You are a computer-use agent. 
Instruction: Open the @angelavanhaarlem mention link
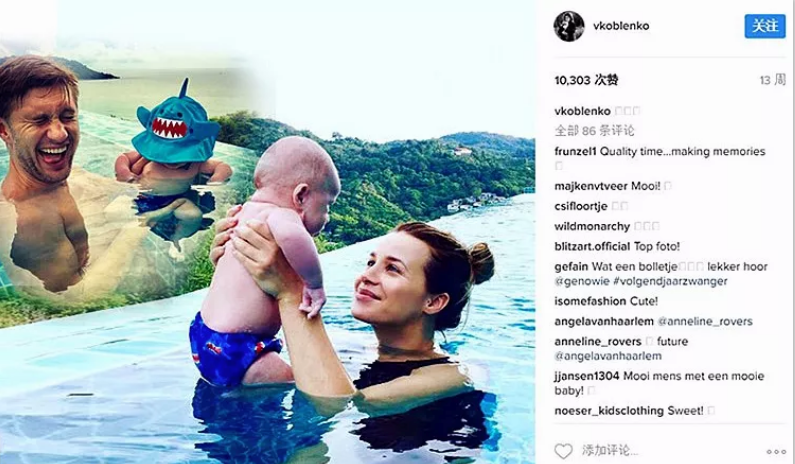pyautogui.click(x=608, y=356)
